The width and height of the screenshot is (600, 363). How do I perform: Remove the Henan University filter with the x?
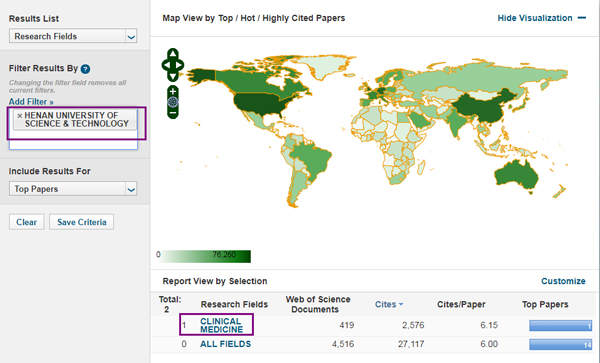click(20, 116)
